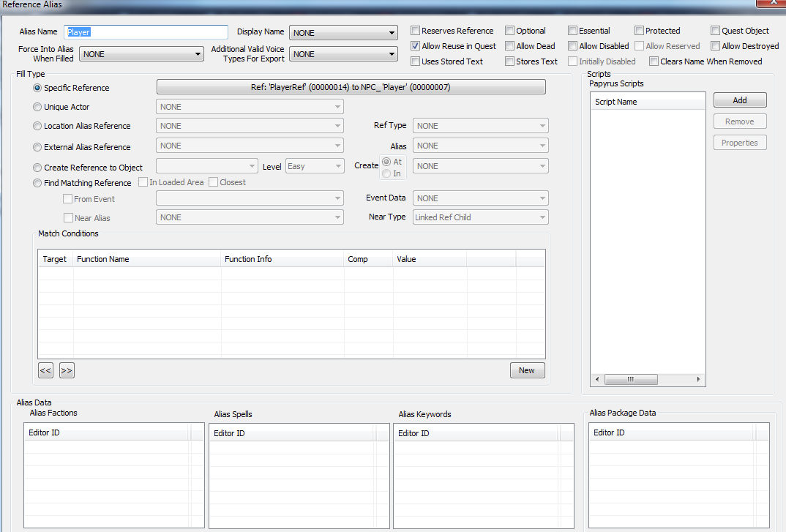Click Alias Package Data Editor ID header
The height and width of the screenshot is (532, 786).
coord(671,432)
